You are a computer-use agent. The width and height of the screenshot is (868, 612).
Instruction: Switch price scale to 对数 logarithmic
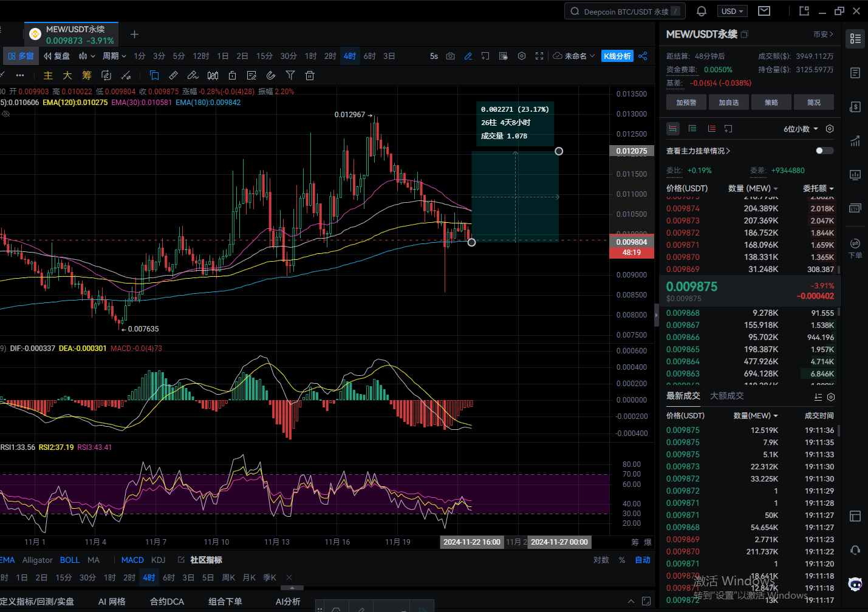tap(601, 560)
